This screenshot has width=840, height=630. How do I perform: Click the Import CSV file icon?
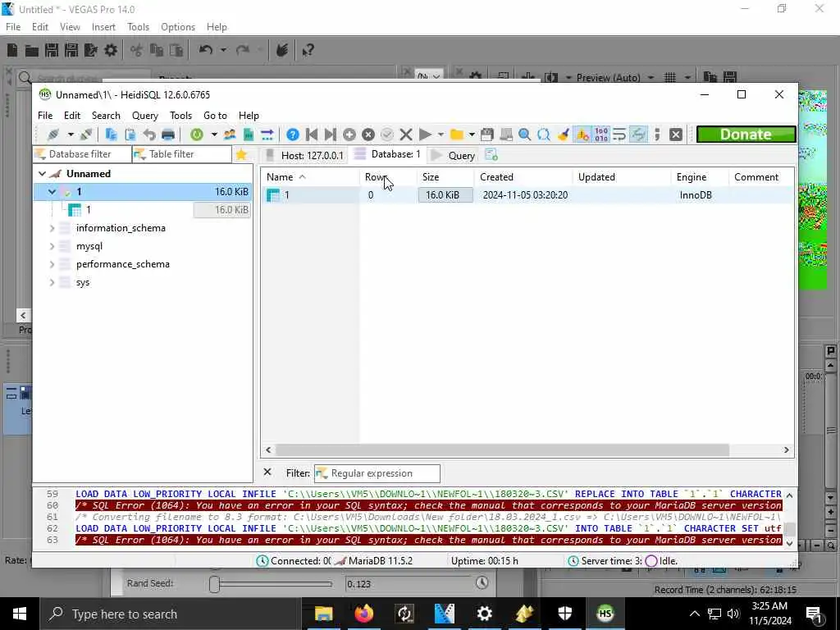coord(248,135)
